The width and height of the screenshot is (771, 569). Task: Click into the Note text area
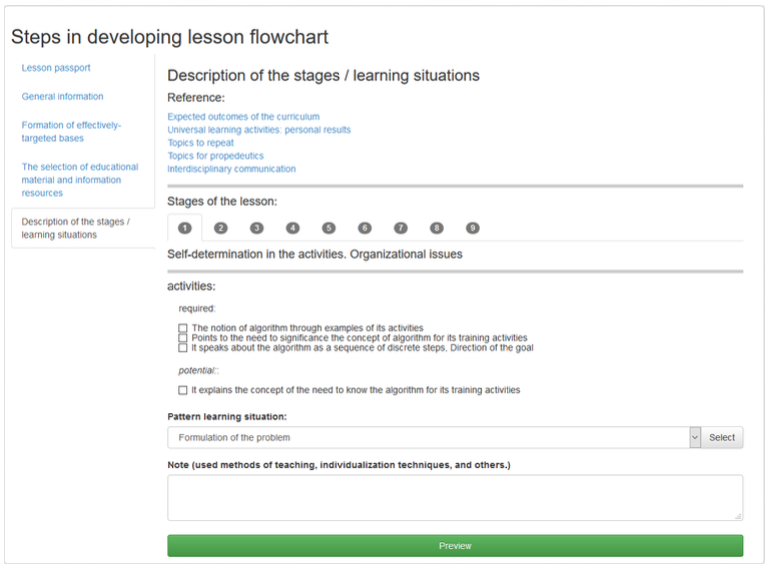click(455, 498)
